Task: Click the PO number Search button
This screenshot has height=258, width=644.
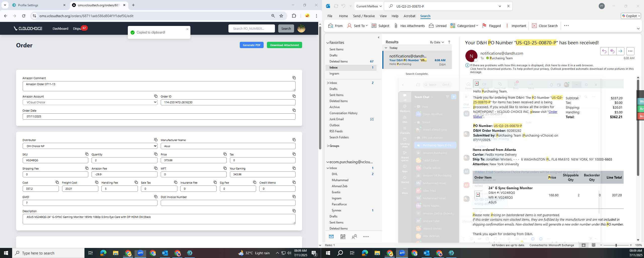Action: (286, 28)
